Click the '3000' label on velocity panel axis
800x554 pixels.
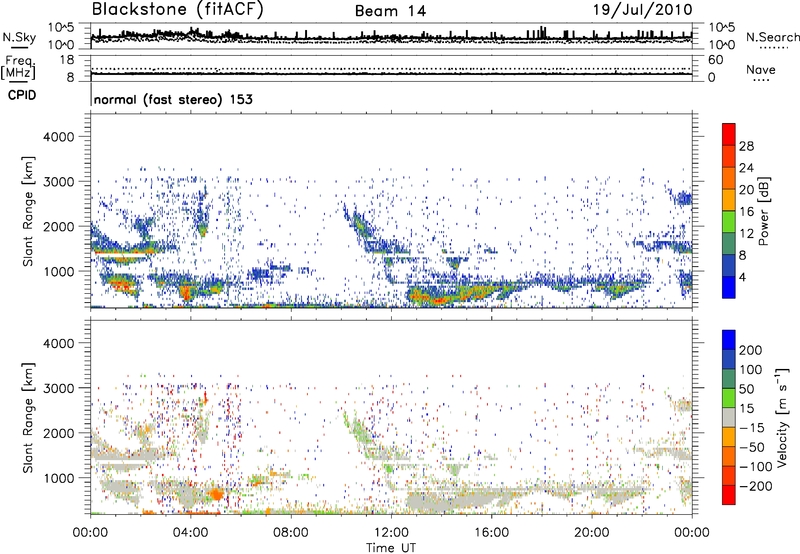point(58,388)
